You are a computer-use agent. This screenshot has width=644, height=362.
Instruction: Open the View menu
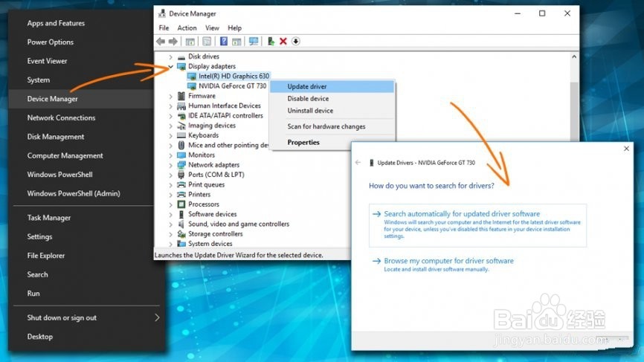pyautogui.click(x=212, y=28)
